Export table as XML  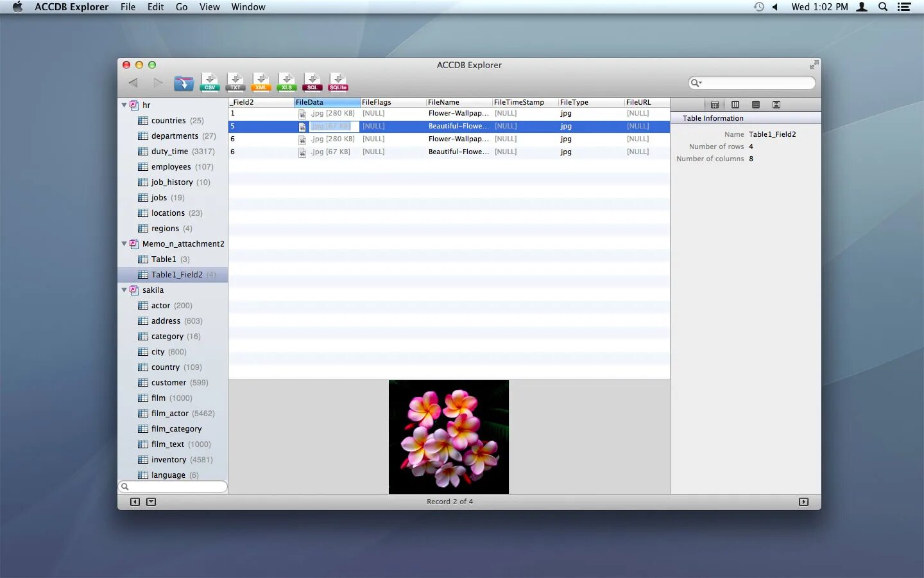click(x=261, y=82)
